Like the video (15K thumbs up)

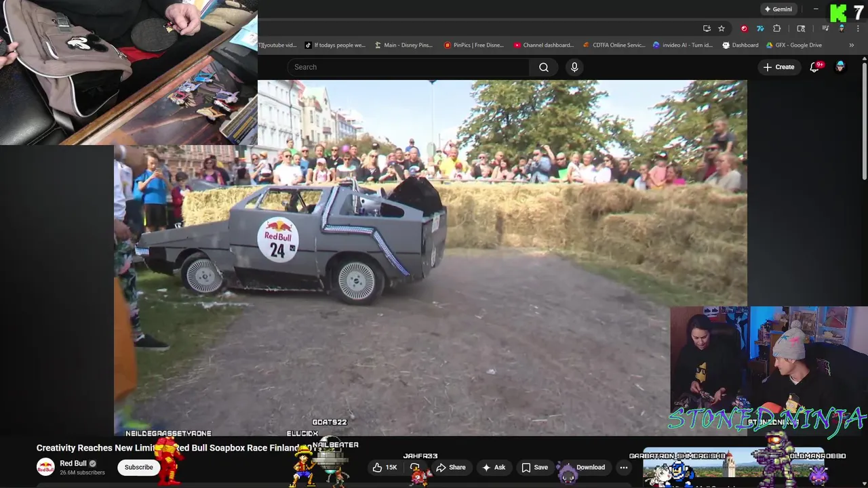385,467
